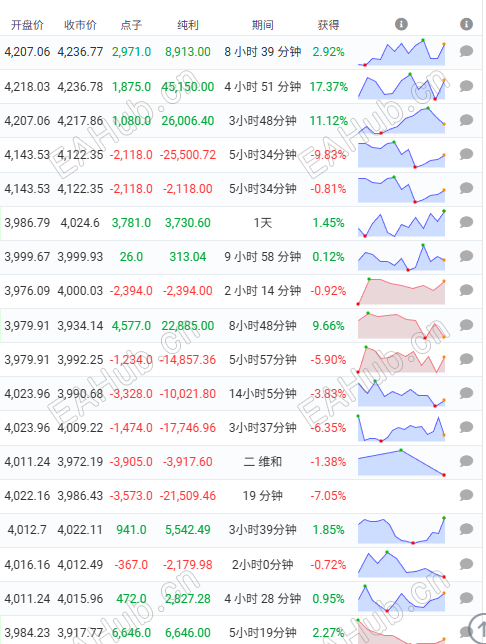Open the red mini chart for -0.92% trade
The image size is (486, 644).
coord(401,291)
